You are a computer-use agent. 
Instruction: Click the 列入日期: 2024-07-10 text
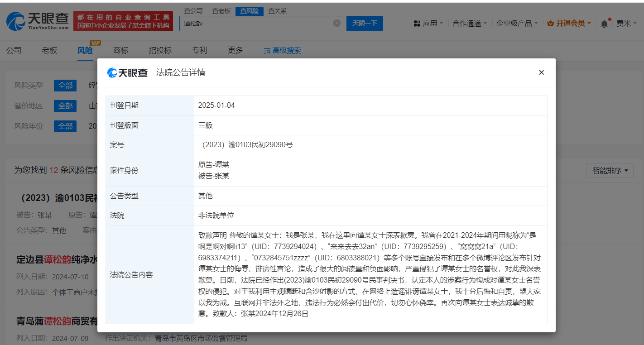click(x=53, y=277)
